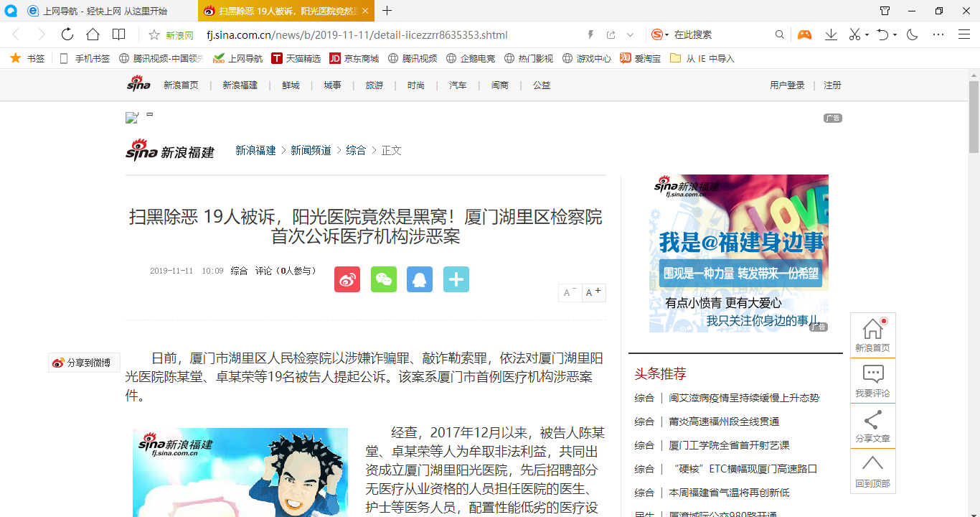980x517 pixels.
Task: Share article via red Weibo icon
Action: [347, 279]
